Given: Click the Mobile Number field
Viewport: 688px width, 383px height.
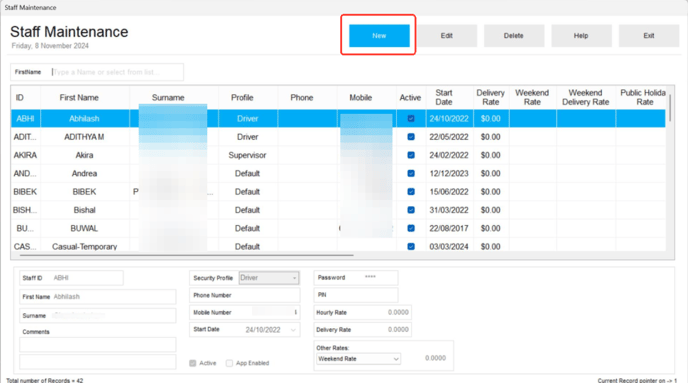Looking at the screenshot, I should 245,312.
